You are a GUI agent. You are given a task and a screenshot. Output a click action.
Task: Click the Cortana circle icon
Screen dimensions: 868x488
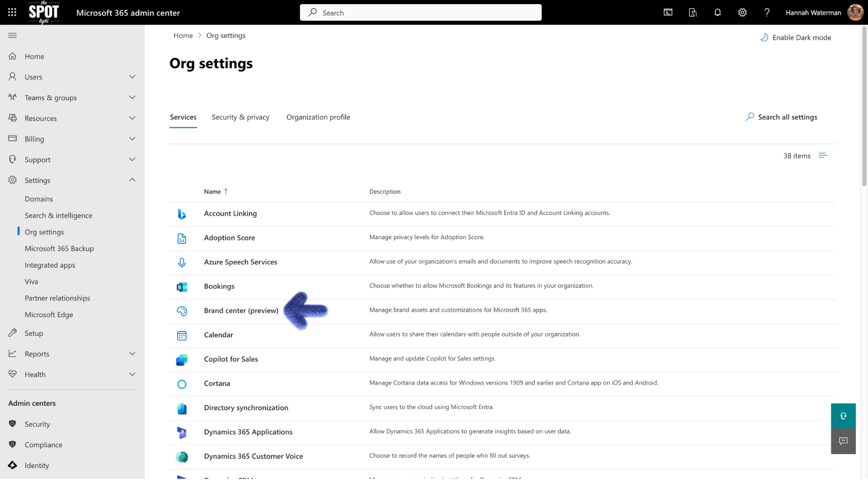[182, 384]
